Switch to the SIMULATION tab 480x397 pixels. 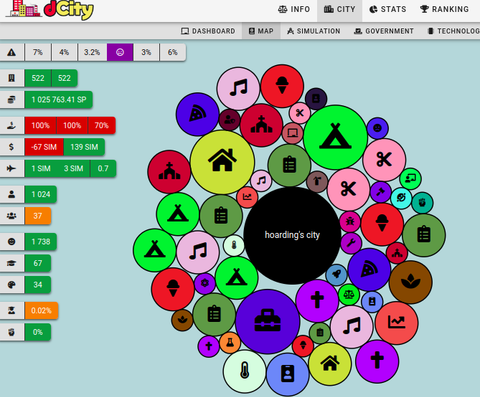tap(314, 31)
